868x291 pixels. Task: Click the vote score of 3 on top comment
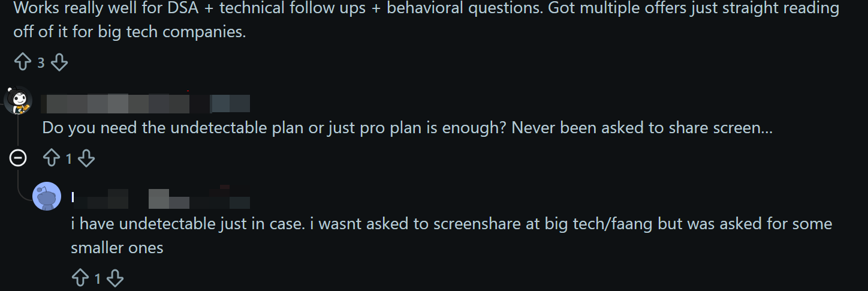click(41, 62)
